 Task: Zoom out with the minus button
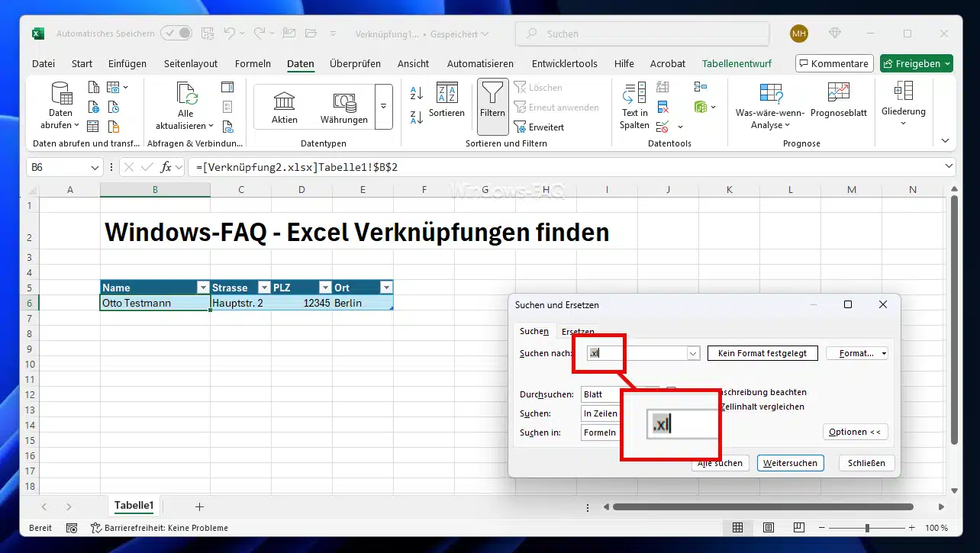coord(823,528)
